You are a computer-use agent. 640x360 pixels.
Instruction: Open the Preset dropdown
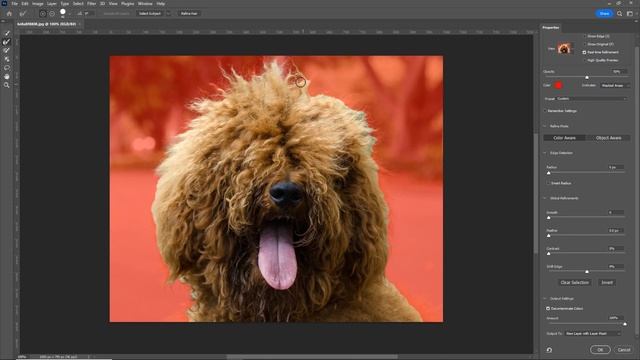(x=591, y=99)
